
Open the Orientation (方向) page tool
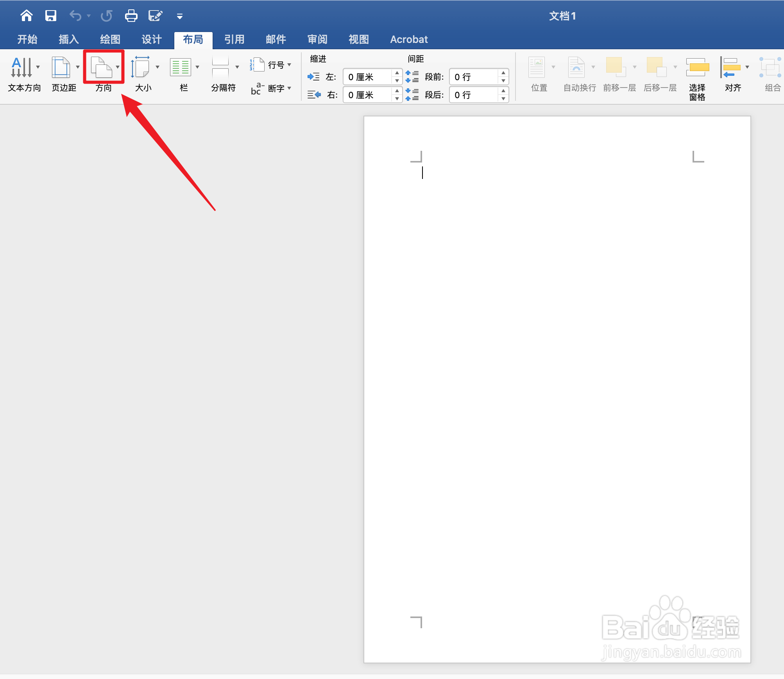tap(102, 67)
